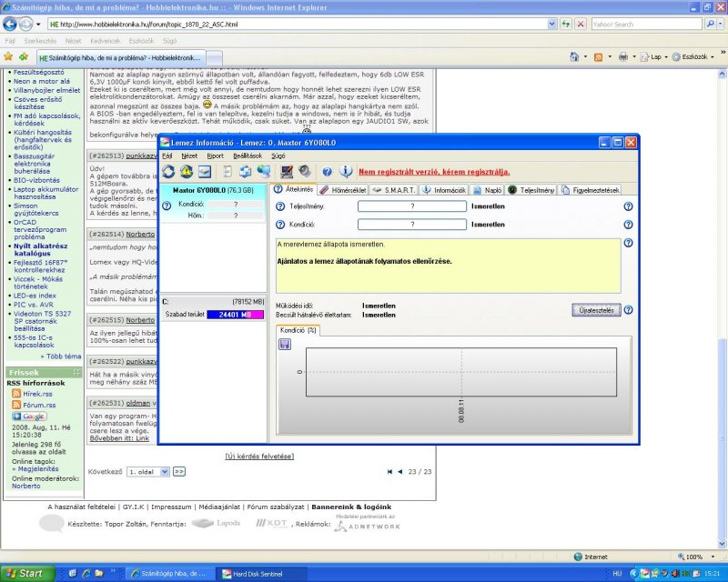728x582 pixels.
Task: Click the search magnifier button in IE
Action: tap(711, 25)
